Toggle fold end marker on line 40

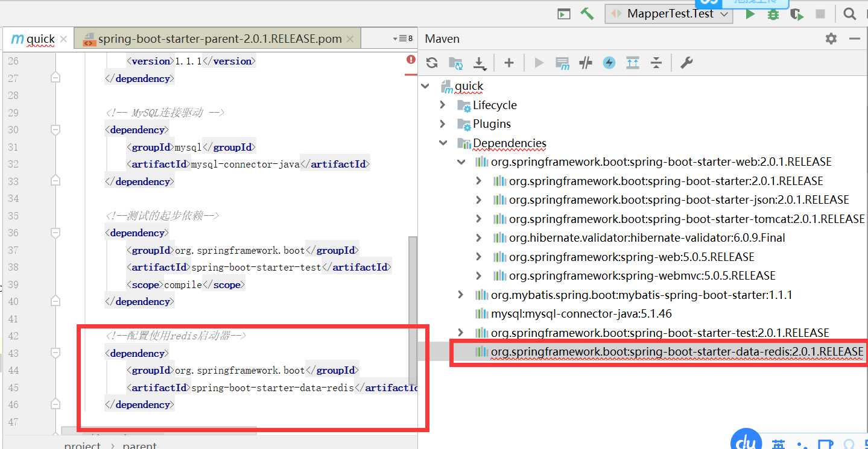[55, 301]
